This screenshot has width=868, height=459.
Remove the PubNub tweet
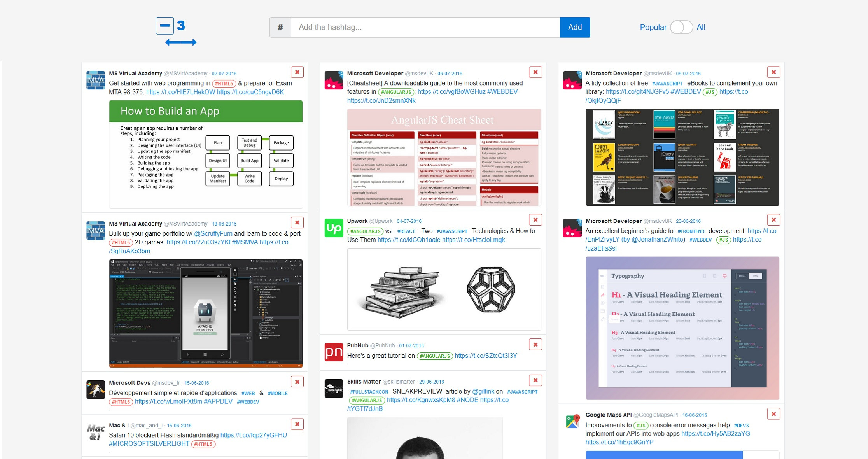(x=535, y=344)
